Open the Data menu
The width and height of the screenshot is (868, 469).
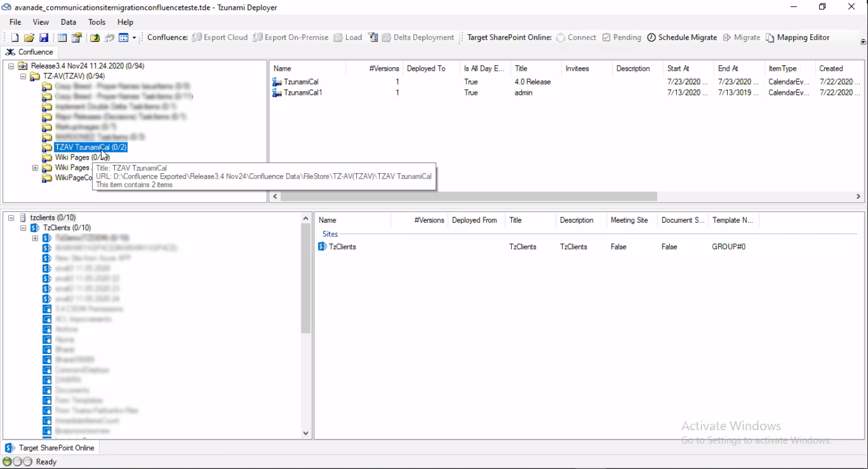(68, 22)
